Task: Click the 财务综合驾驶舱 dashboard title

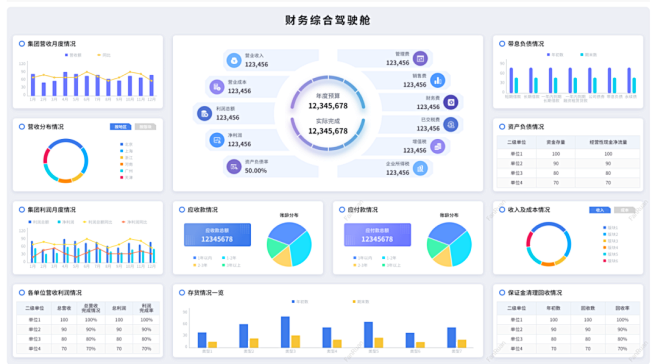Action: (x=328, y=20)
